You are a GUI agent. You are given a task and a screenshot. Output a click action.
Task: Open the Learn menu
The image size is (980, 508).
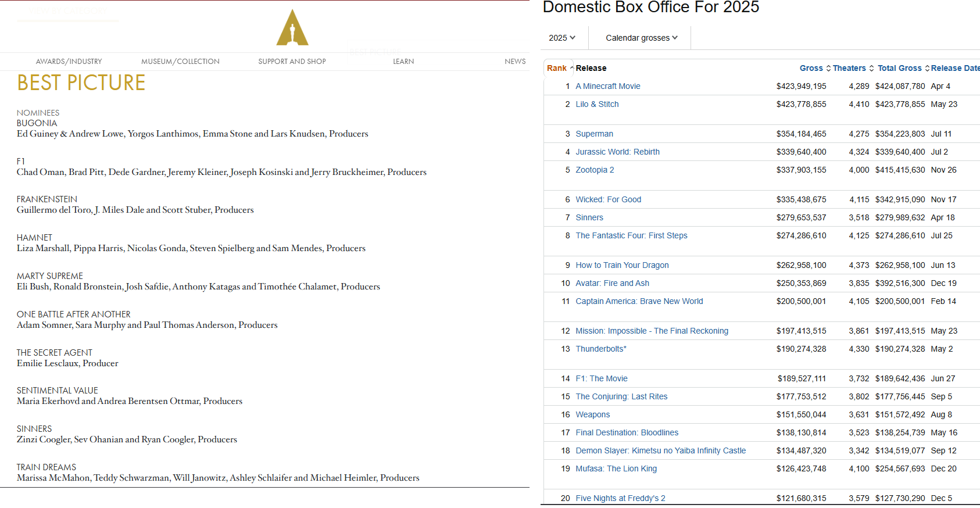coord(403,62)
